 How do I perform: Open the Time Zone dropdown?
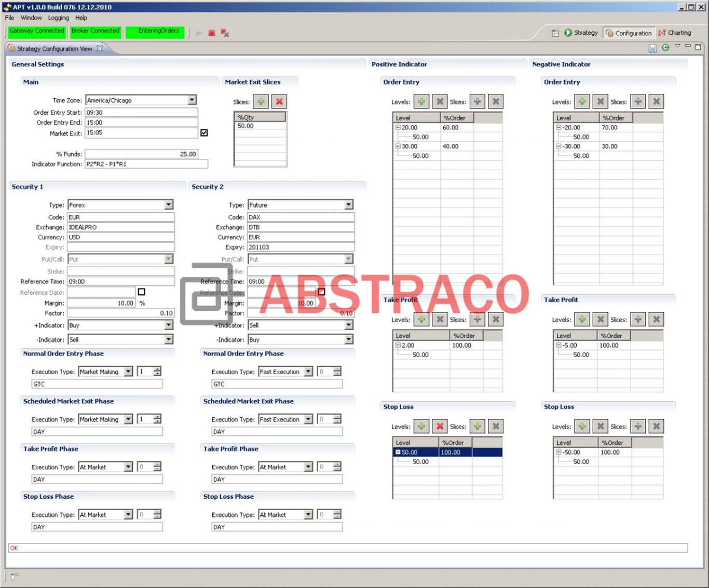(192, 100)
